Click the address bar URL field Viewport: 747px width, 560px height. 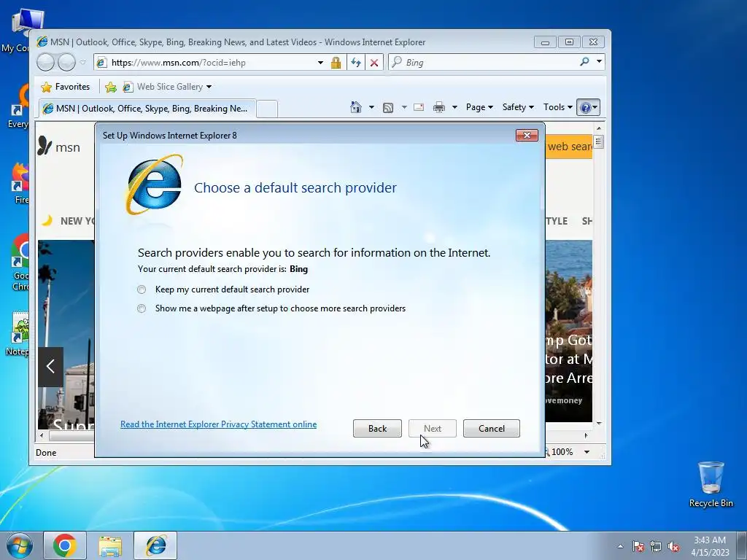tap(212, 63)
